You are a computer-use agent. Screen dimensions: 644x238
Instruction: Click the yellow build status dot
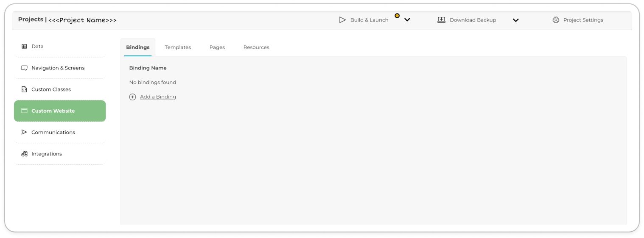click(397, 16)
